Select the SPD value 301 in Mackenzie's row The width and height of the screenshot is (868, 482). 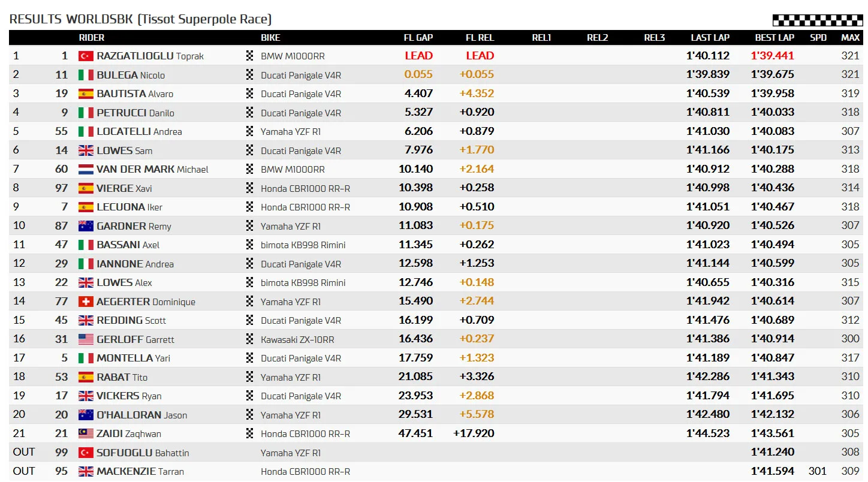pyautogui.click(x=818, y=471)
